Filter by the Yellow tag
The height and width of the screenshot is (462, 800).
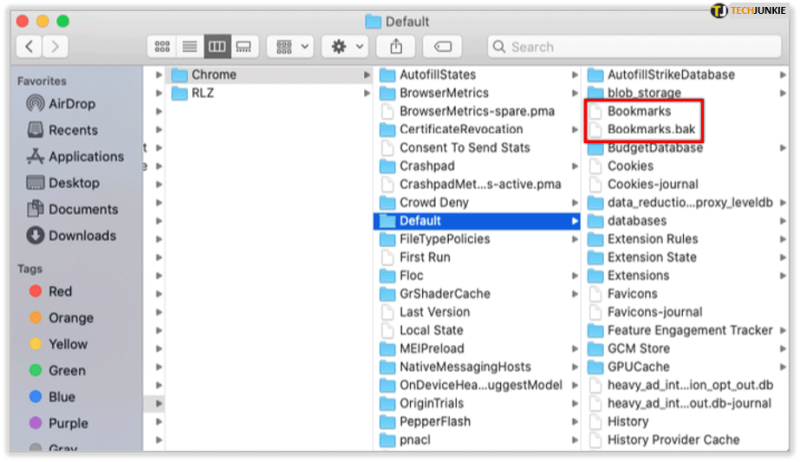pos(58,345)
